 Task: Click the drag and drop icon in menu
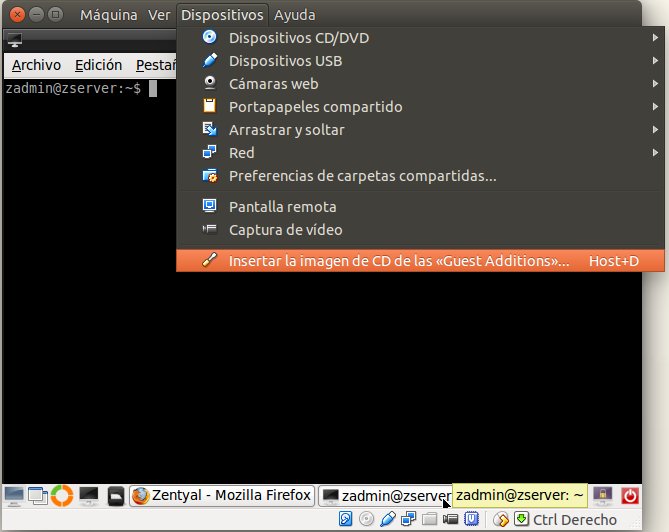[209, 129]
